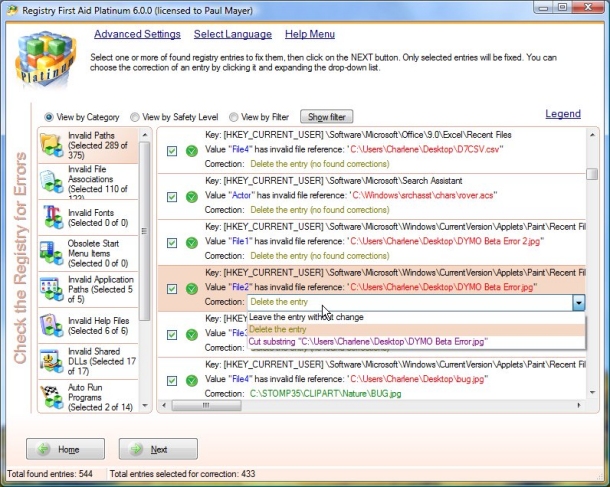
Task: Choose 'Delete the entry' in the drop-down list
Action: point(416,329)
